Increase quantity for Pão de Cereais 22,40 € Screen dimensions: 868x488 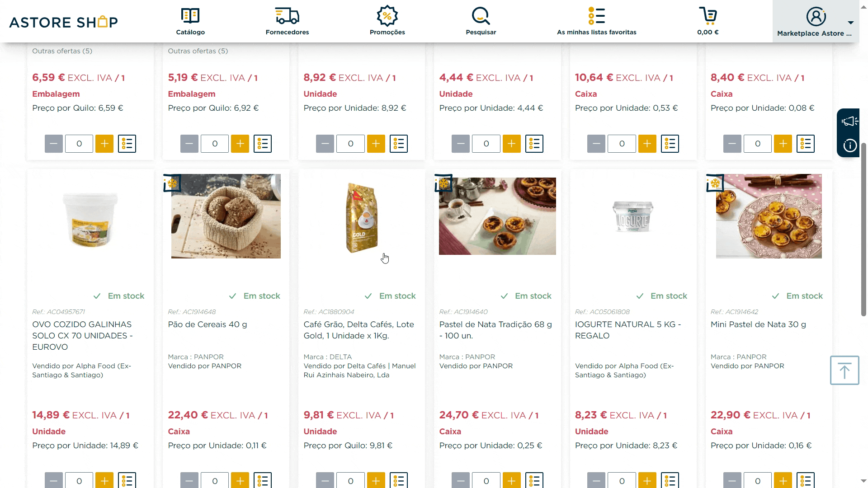click(240, 480)
